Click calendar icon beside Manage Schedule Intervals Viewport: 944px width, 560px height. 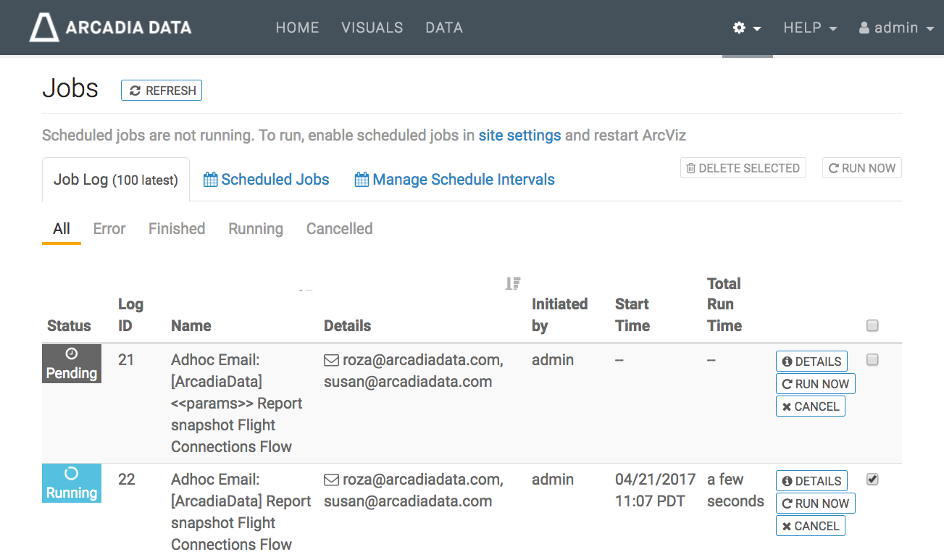(x=362, y=180)
